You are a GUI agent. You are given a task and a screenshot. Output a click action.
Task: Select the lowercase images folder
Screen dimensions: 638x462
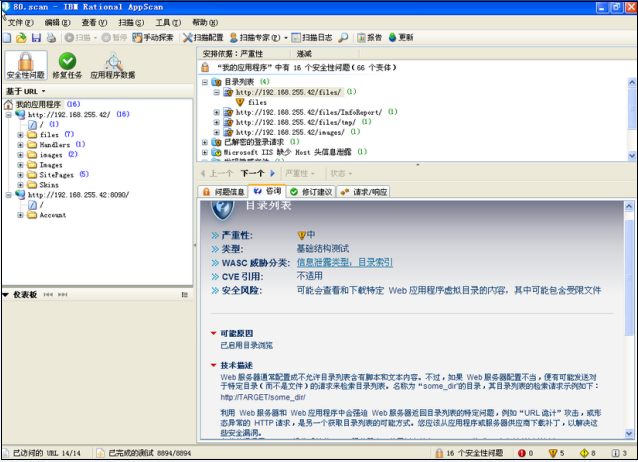click(x=51, y=155)
